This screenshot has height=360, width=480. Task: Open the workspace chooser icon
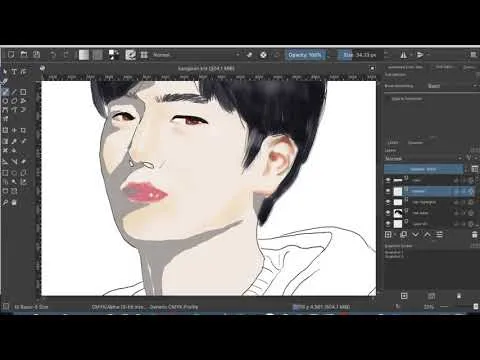point(473,55)
